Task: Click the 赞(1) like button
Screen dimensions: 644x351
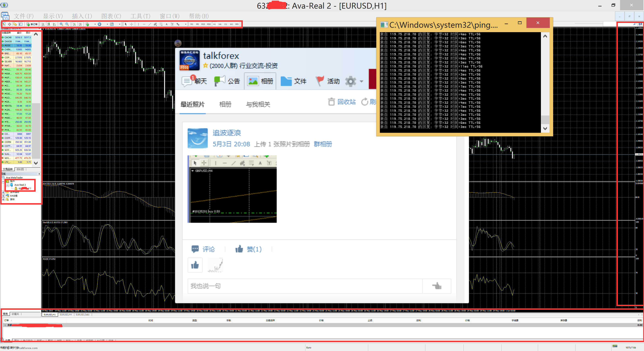Action: click(x=248, y=249)
